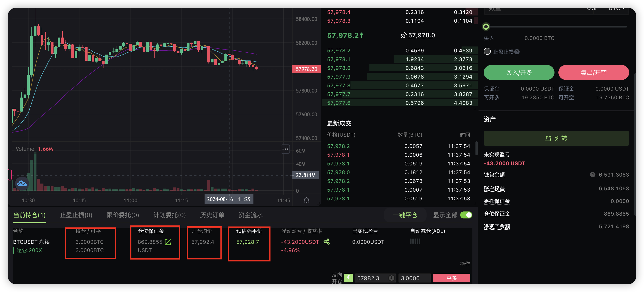The image size is (644, 292).
Task: Open the 资金流水 tab
Action: coord(250,215)
